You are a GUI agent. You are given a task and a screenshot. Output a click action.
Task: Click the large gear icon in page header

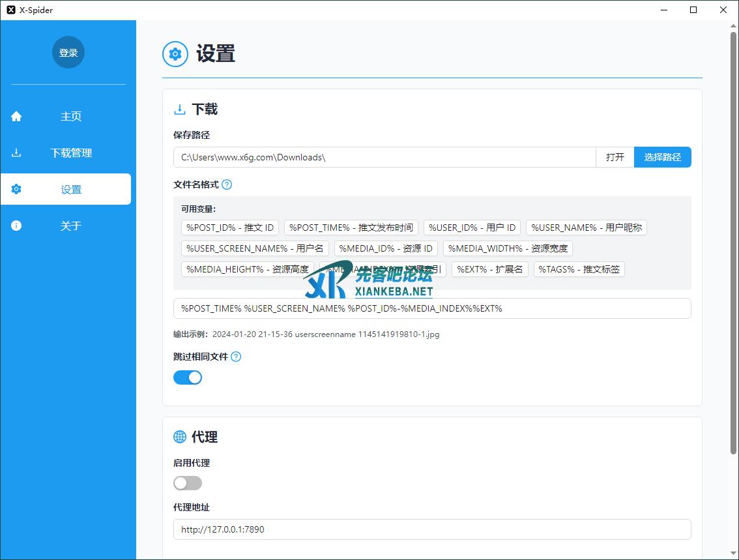coord(175,54)
